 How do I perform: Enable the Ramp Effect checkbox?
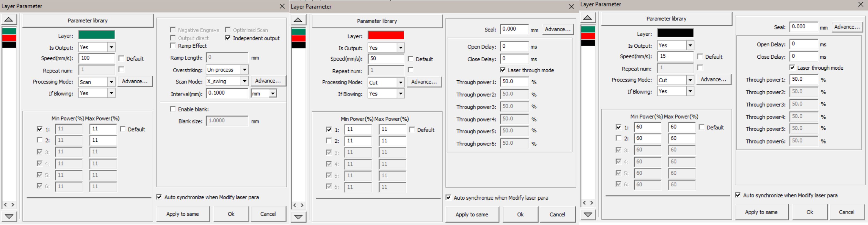tap(173, 46)
